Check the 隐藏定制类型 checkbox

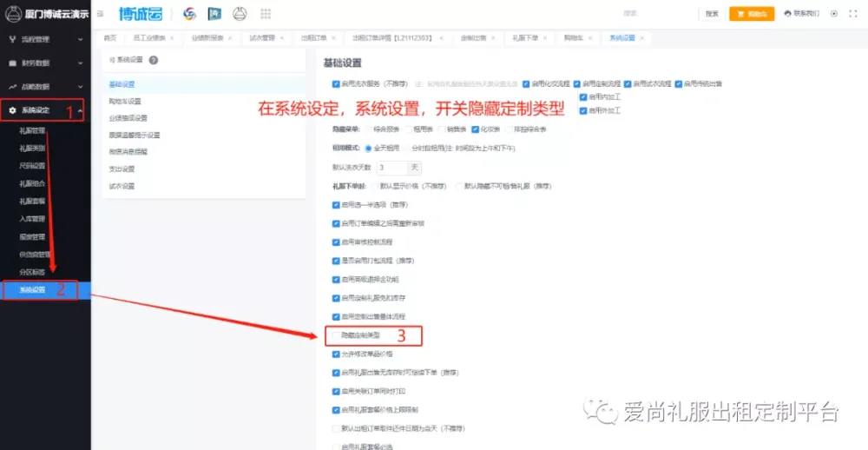[336, 334]
